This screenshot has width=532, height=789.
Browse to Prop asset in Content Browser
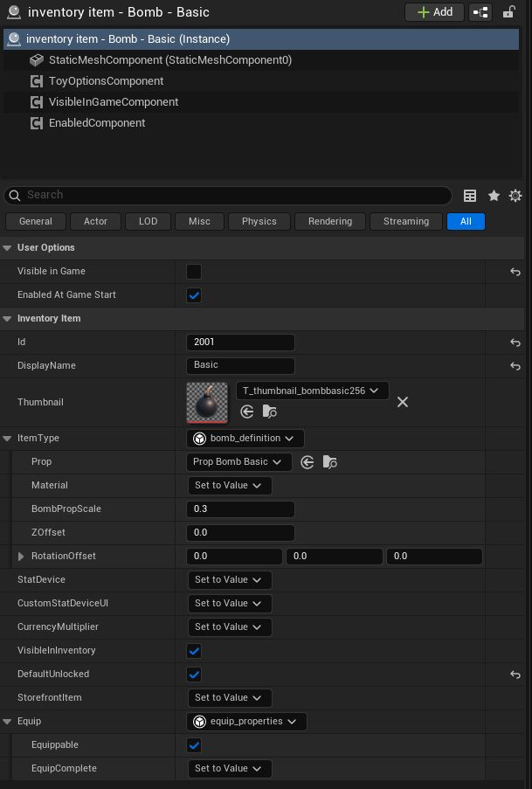click(x=330, y=462)
